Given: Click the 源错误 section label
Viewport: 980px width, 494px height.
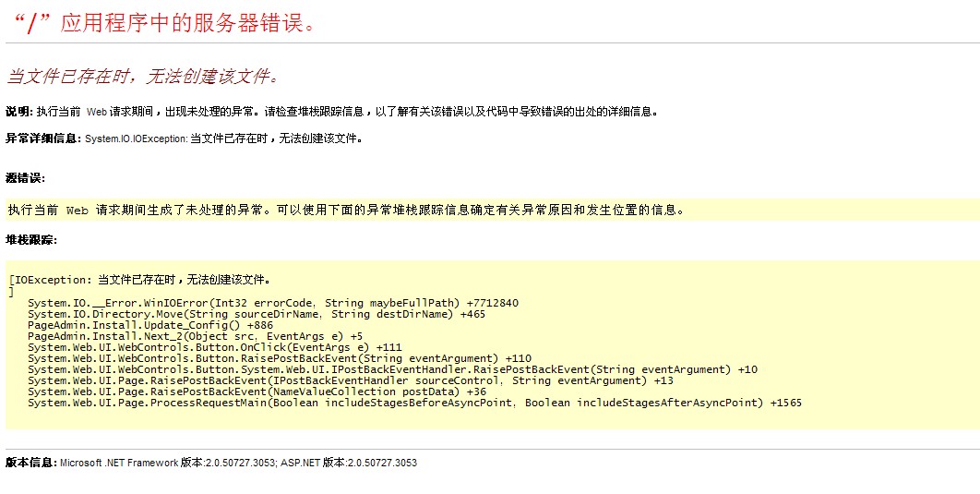Looking at the screenshot, I should [x=25, y=178].
